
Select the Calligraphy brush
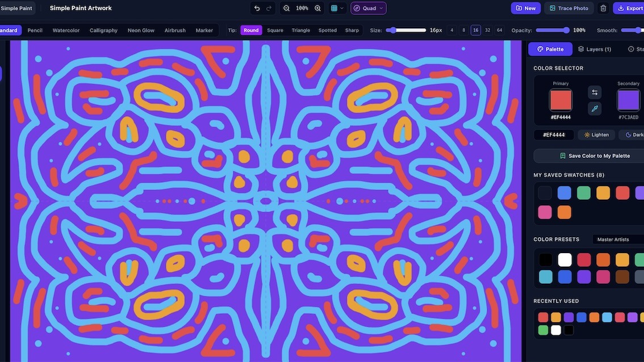[103, 31]
